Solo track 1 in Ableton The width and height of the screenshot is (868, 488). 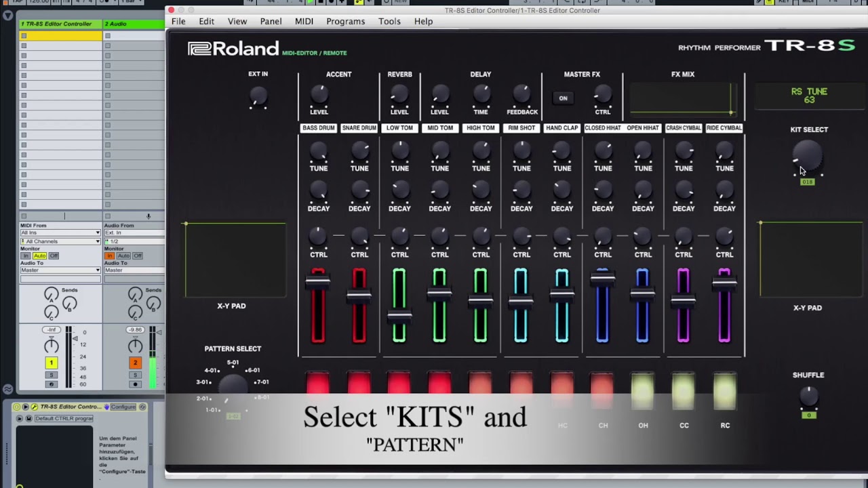click(51, 375)
